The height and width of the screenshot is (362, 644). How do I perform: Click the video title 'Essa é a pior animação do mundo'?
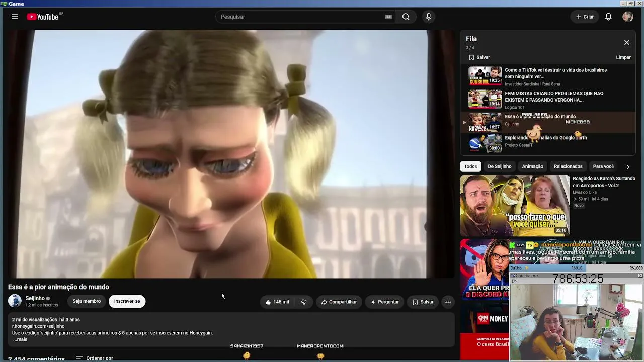(x=58, y=287)
